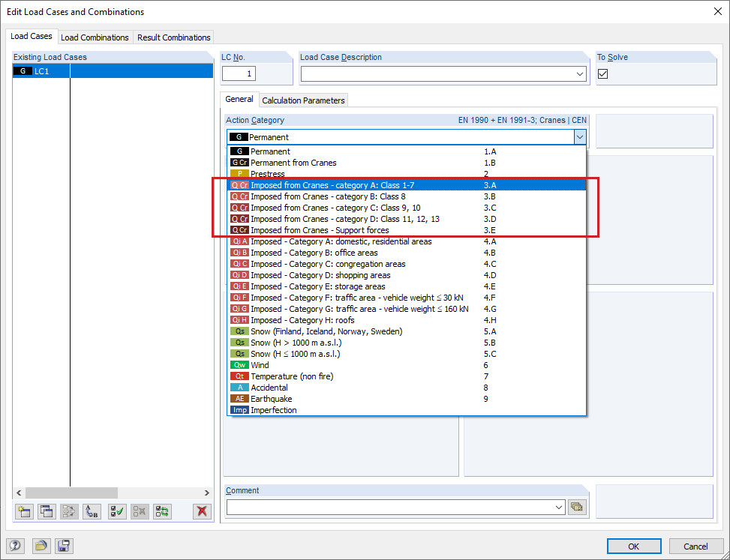Choose the Accidental action category

pos(407,388)
